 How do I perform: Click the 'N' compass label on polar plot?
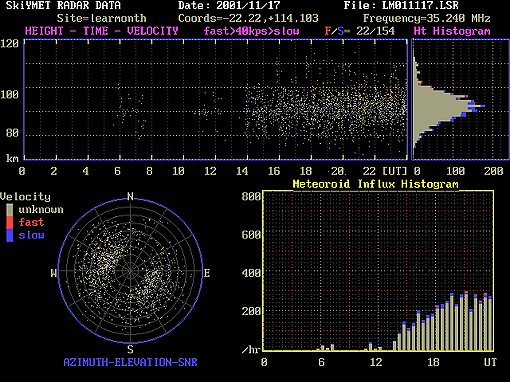[x=130, y=196]
